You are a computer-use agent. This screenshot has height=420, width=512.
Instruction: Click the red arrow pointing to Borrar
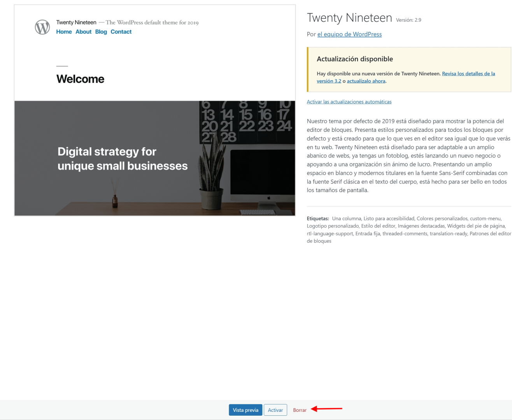[x=326, y=409]
